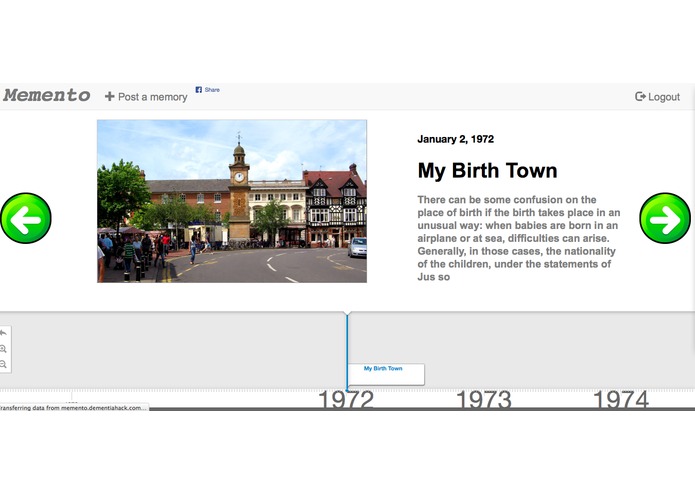Log out using the Logout link

tap(657, 97)
